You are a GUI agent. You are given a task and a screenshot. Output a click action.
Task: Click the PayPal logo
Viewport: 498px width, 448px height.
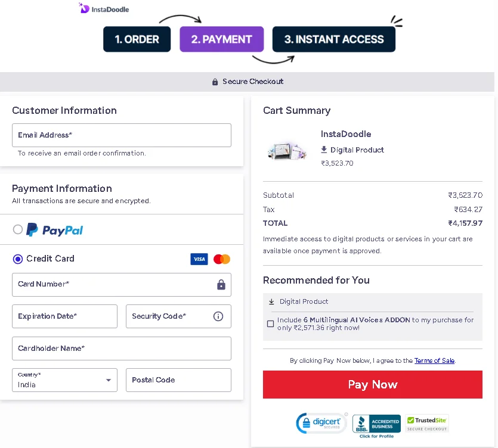click(55, 230)
